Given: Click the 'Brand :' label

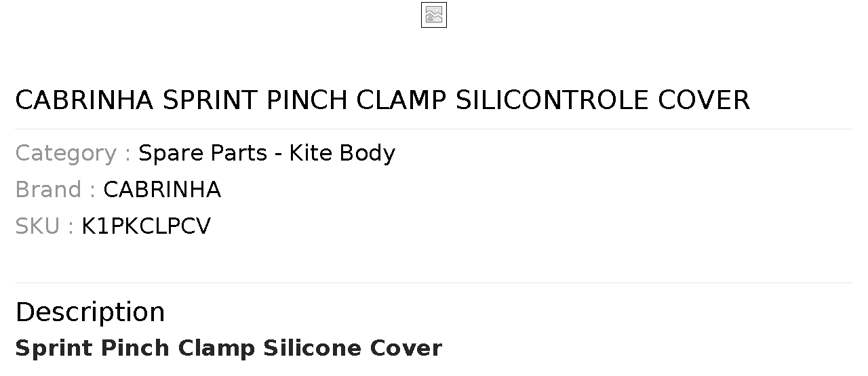Looking at the screenshot, I should tap(56, 190).
